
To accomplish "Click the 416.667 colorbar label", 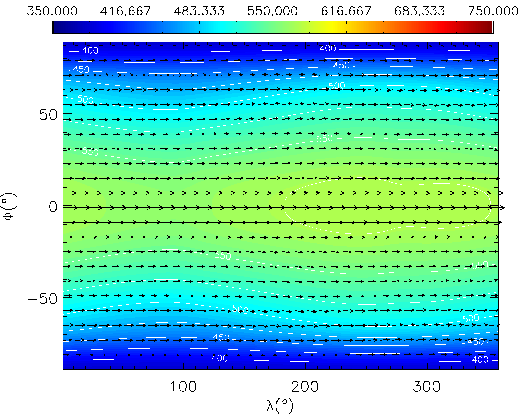I will click(126, 11).
